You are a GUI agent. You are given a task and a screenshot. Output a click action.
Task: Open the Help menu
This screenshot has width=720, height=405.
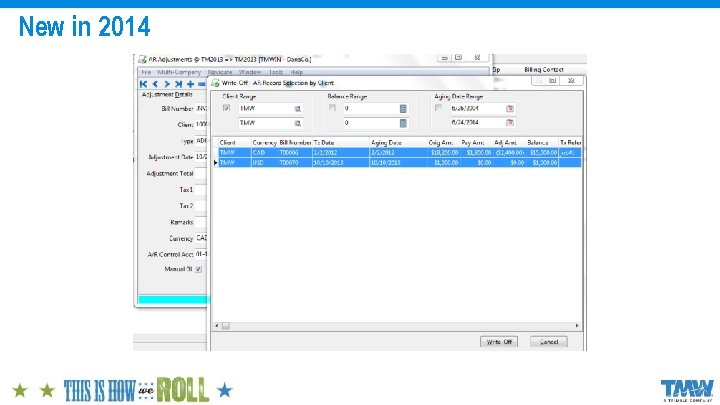pyautogui.click(x=297, y=72)
